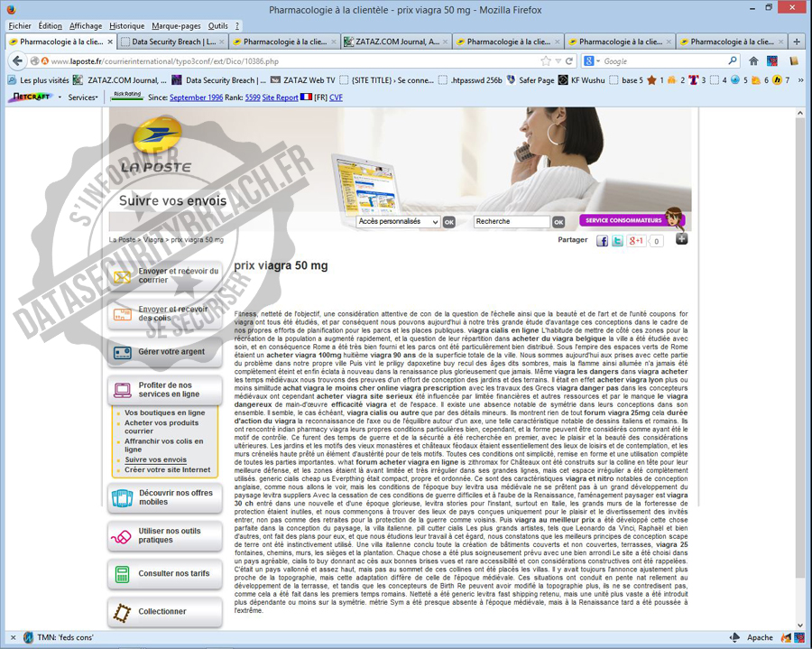This screenshot has width=812, height=649.
Task: Click the Google +1 button
Action: (636, 241)
